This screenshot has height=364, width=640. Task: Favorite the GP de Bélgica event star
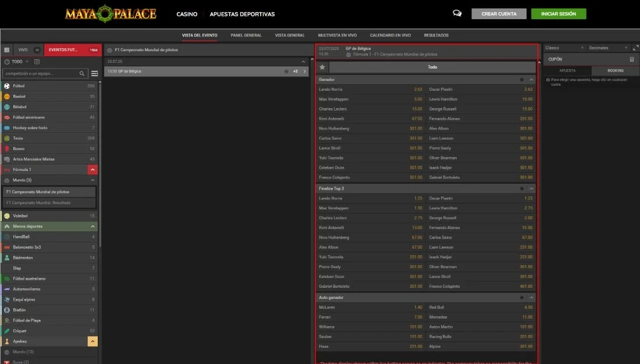pyautogui.click(x=286, y=72)
